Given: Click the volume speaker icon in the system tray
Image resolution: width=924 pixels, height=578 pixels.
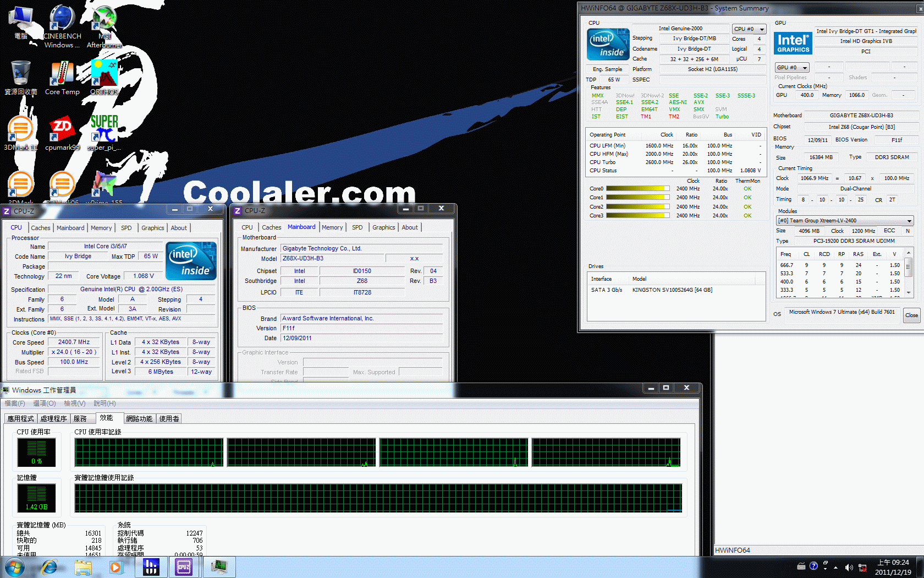Looking at the screenshot, I should (849, 568).
